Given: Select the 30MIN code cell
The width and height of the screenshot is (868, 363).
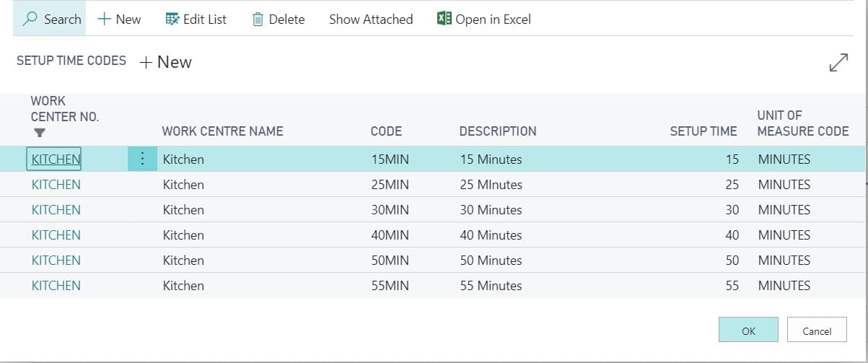Looking at the screenshot, I should point(390,210).
